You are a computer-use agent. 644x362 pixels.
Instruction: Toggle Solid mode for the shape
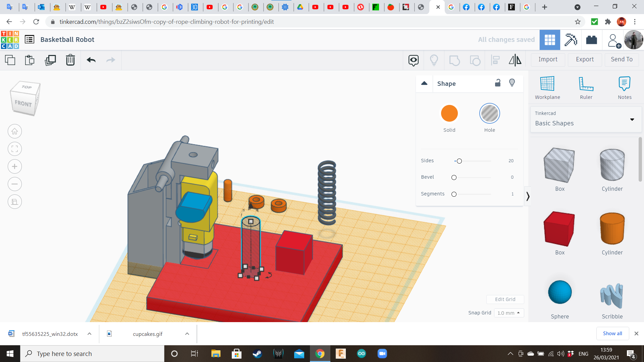(449, 113)
